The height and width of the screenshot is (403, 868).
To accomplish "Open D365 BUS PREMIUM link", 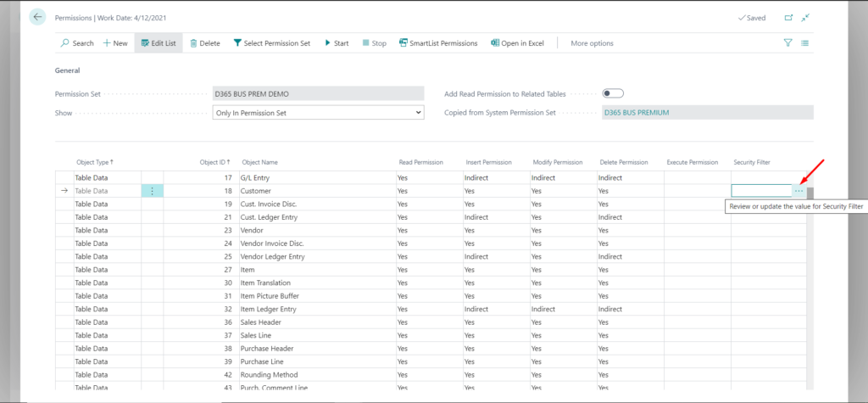I will (637, 113).
